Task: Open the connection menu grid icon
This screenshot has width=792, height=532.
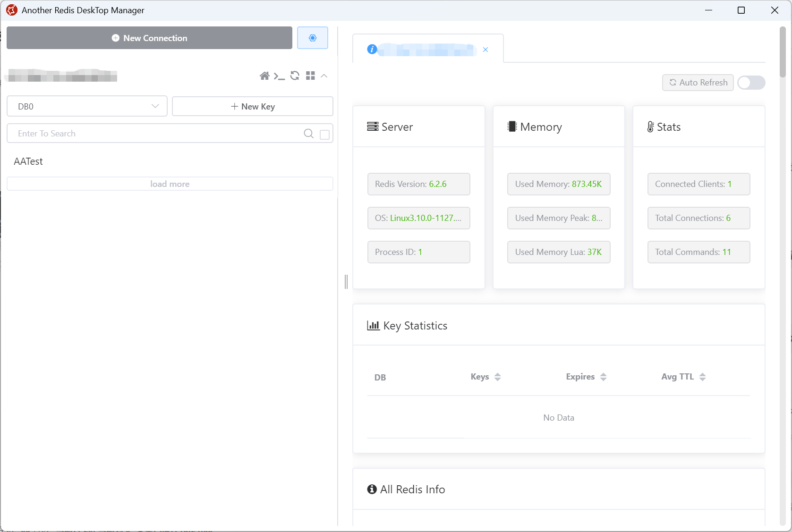Action: tap(310, 76)
